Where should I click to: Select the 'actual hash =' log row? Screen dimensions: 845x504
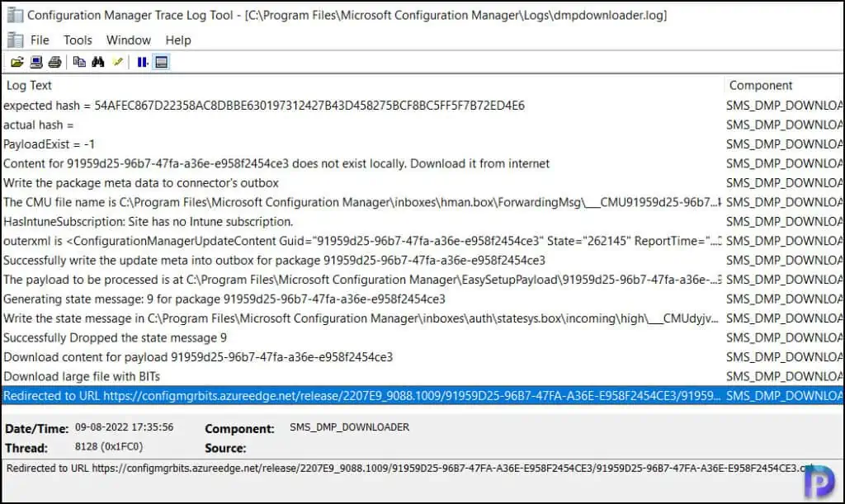click(422, 125)
